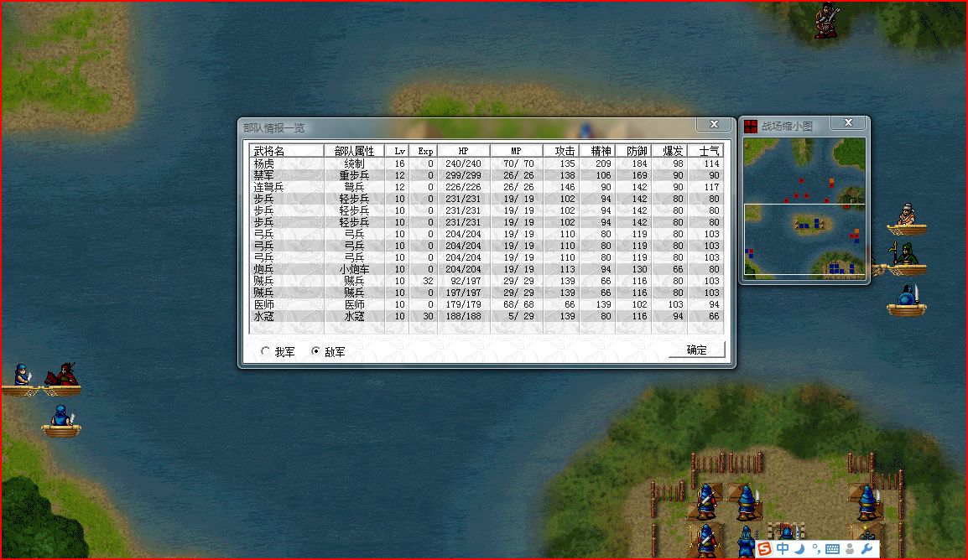The height and width of the screenshot is (560, 968).
Task: Select the red enemy unit on the top island
Action: click(826, 20)
